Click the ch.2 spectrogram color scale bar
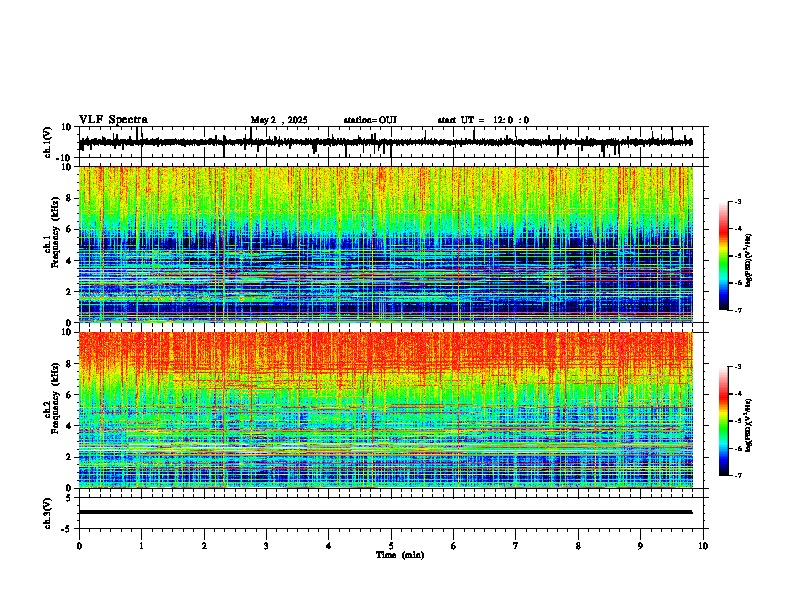792x612 pixels. [x=723, y=421]
